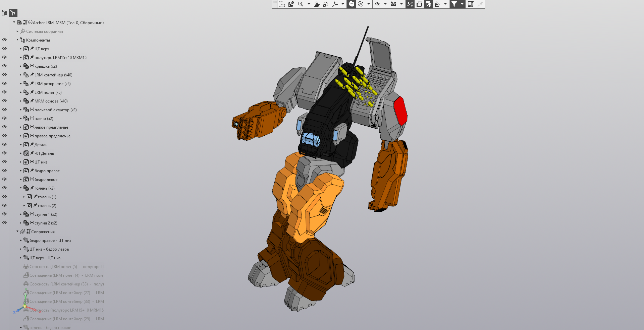Image resolution: width=644 pixels, height=330 pixels.
Task: Collapse the голень (x2) group
Action: 21,188
